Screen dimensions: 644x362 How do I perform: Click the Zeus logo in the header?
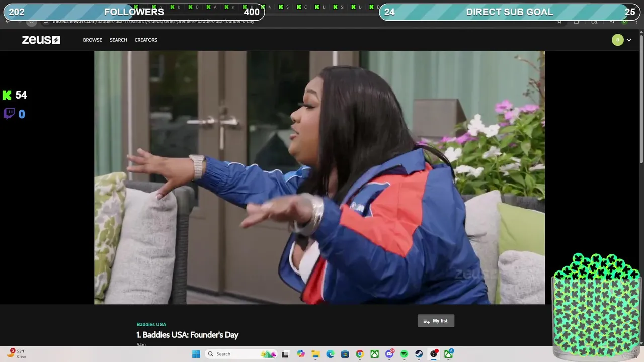click(41, 40)
